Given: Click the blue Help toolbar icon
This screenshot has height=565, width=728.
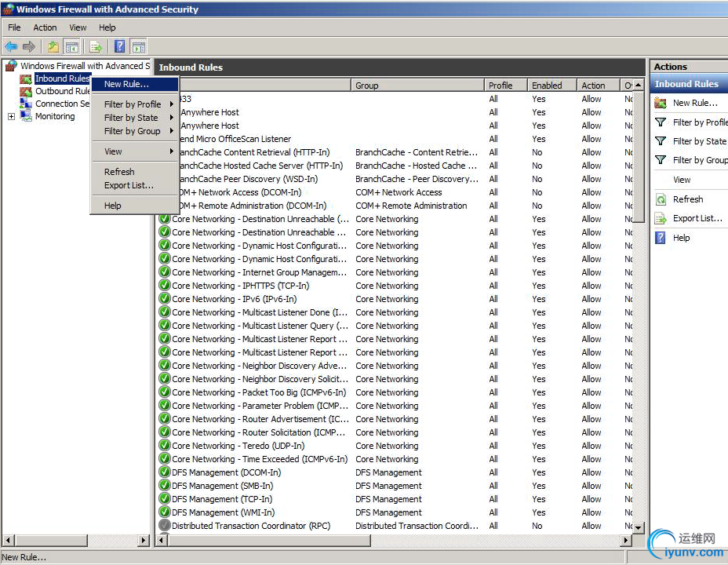Looking at the screenshot, I should [119, 46].
